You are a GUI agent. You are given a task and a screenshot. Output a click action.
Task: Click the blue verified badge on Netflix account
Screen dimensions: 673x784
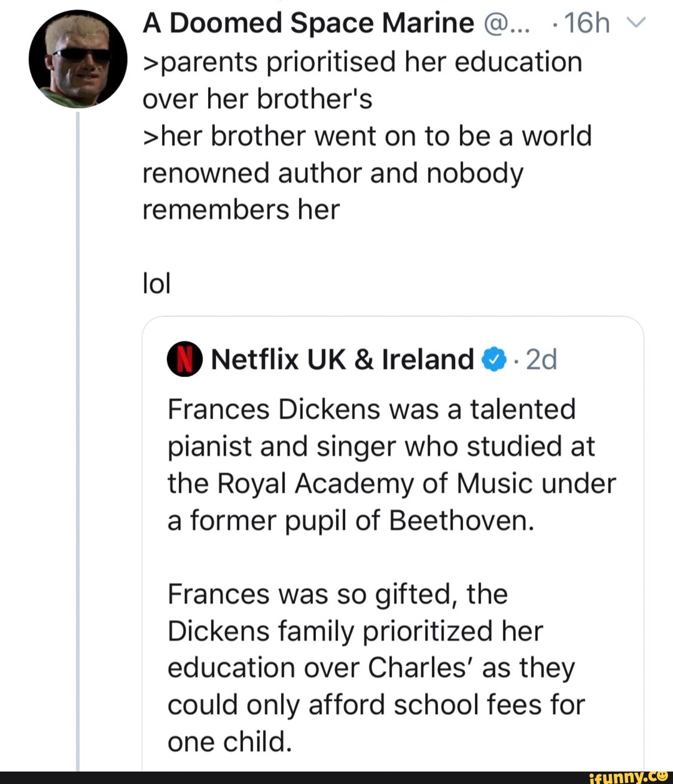pos(493,359)
